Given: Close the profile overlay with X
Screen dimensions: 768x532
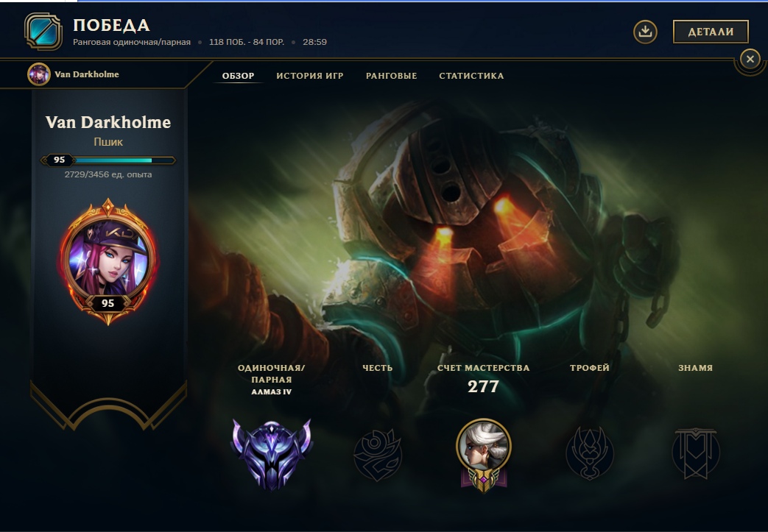Looking at the screenshot, I should point(750,59).
